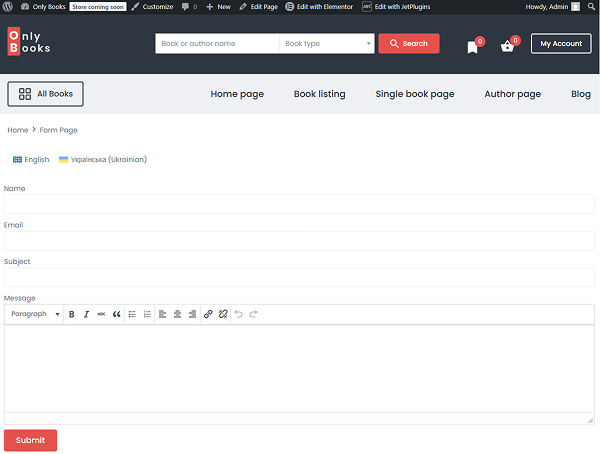This screenshot has height=454, width=600.
Task: Toggle bold formatting in the message editor
Action: tap(72, 314)
